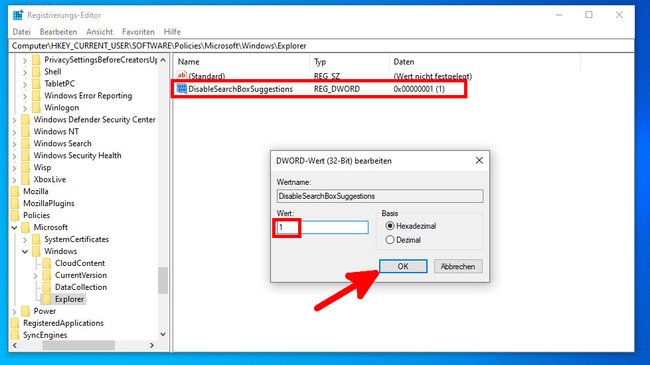650x365 pixels.
Task: Click Abbrechen in the DWORD dialog
Action: (x=458, y=266)
